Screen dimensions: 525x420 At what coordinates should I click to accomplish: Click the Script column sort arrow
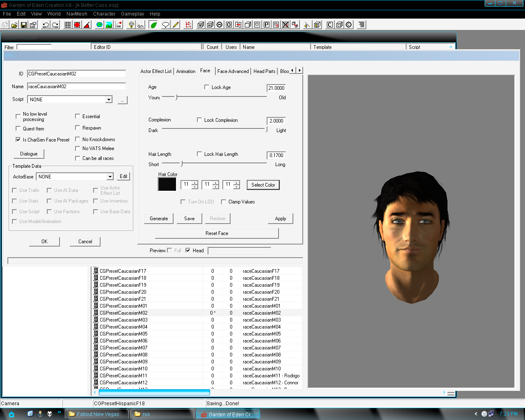tap(451, 47)
